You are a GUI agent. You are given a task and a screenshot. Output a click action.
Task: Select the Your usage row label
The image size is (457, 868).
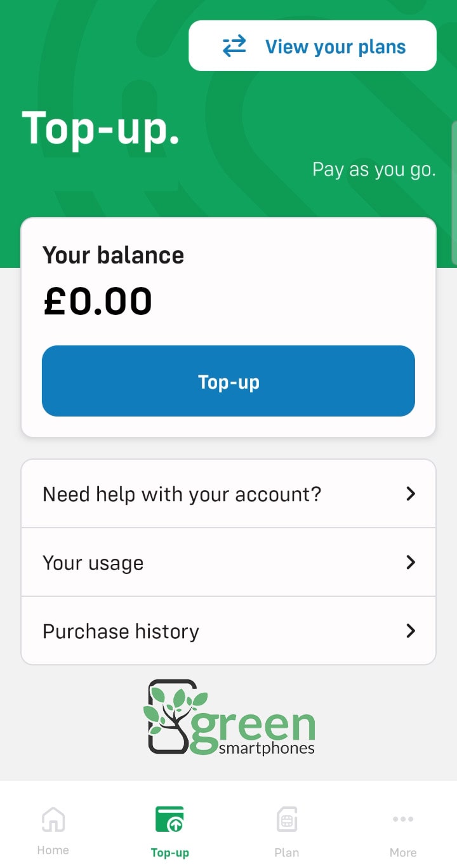[93, 563]
